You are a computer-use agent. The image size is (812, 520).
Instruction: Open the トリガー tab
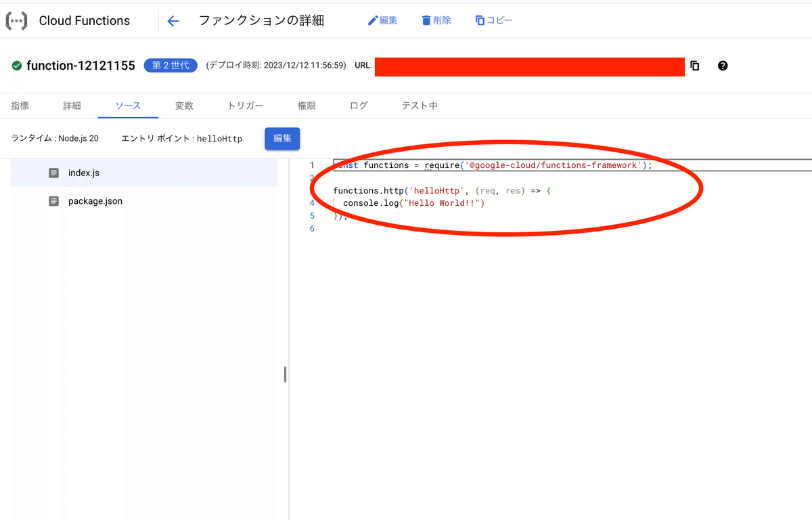coord(246,106)
